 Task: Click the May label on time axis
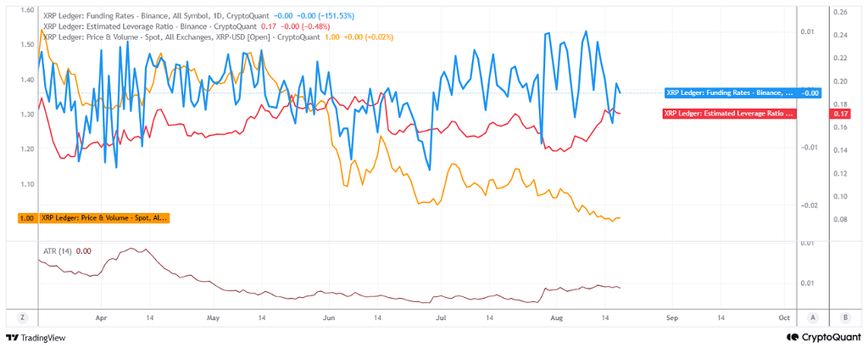point(213,318)
